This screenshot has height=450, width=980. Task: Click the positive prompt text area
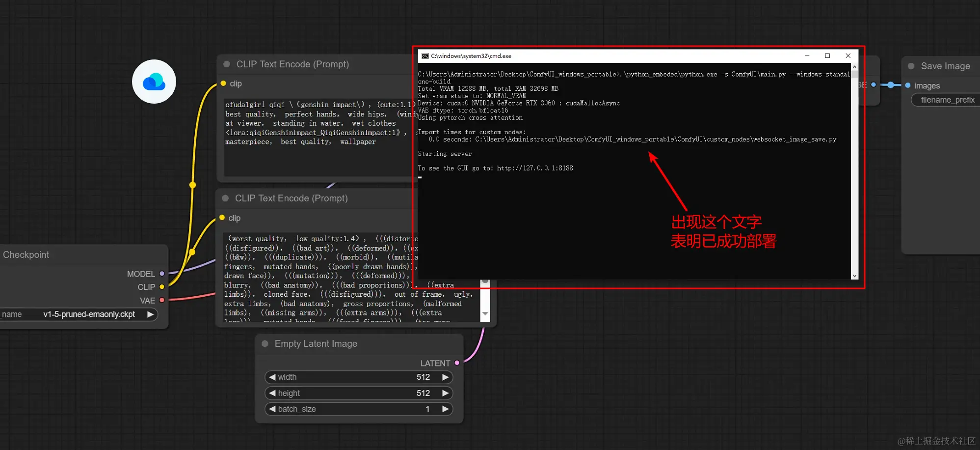319,137
